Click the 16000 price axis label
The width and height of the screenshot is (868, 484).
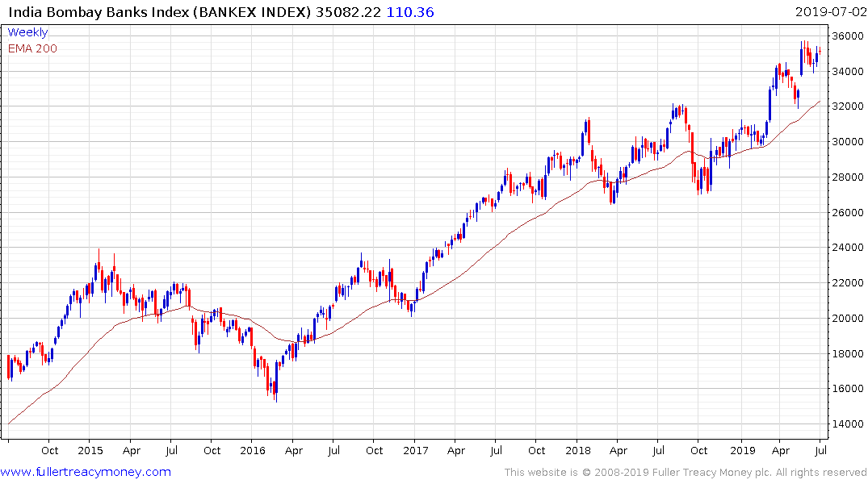pyautogui.click(x=848, y=388)
